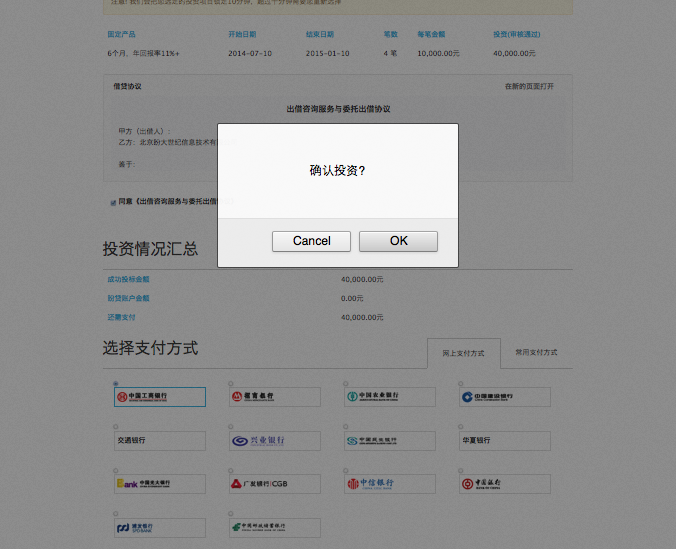Pick the 中国建设银行 logo
The height and width of the screenshot is (549, 676).
(505, 397)
